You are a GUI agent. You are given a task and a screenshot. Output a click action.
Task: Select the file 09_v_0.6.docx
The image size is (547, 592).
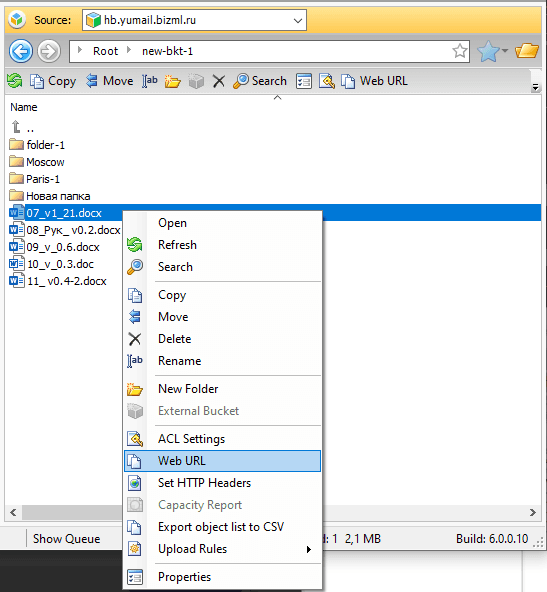[54, 247]
